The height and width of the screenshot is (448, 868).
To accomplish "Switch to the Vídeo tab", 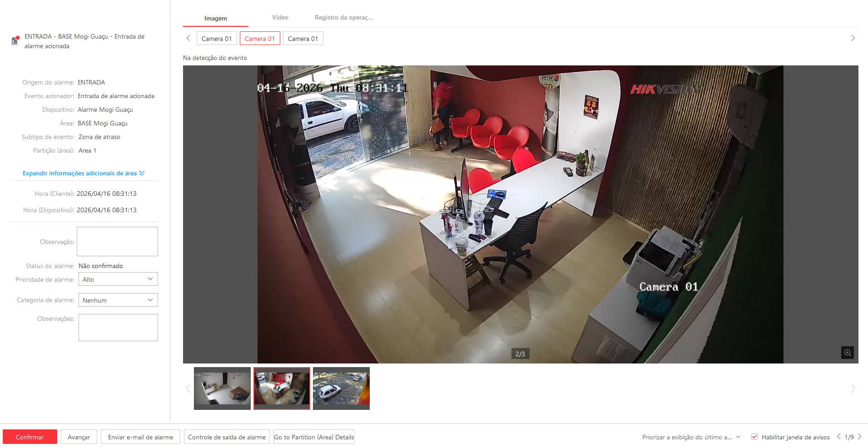I will 280,18.
